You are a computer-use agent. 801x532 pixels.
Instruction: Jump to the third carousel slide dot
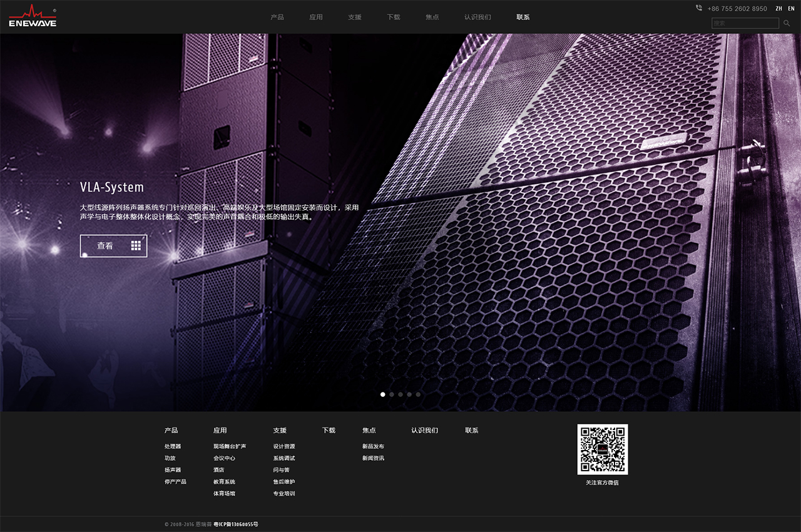click(400, 394)
